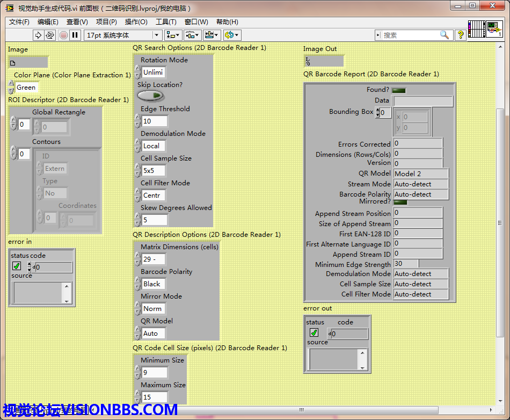Open the Resize Objects tool
Image resolution: width=510 pixels, height=420 pixels.
click(212, 35)
